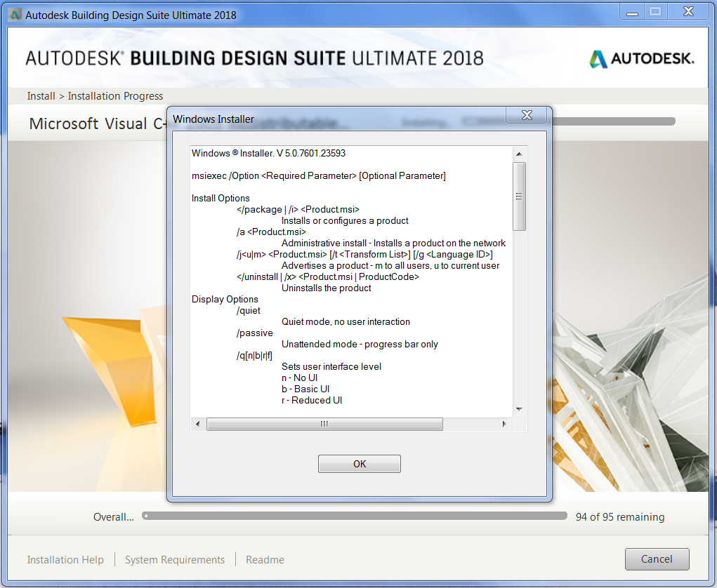Click the horizontal scrollbar thumb
Image resolution: width=717 pixels, height=588 pixels.
(x=324, y=424)
